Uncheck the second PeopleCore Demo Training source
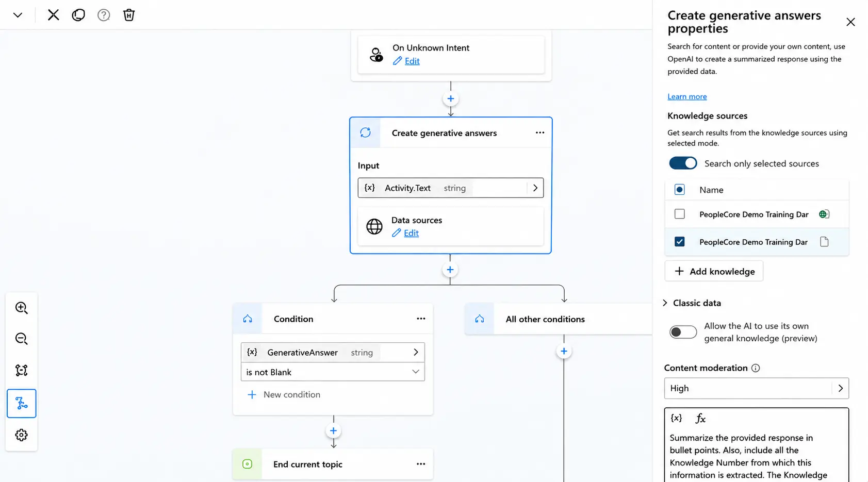Image resolution: width=868 pixels, height=482 pixels. point(680,242)
